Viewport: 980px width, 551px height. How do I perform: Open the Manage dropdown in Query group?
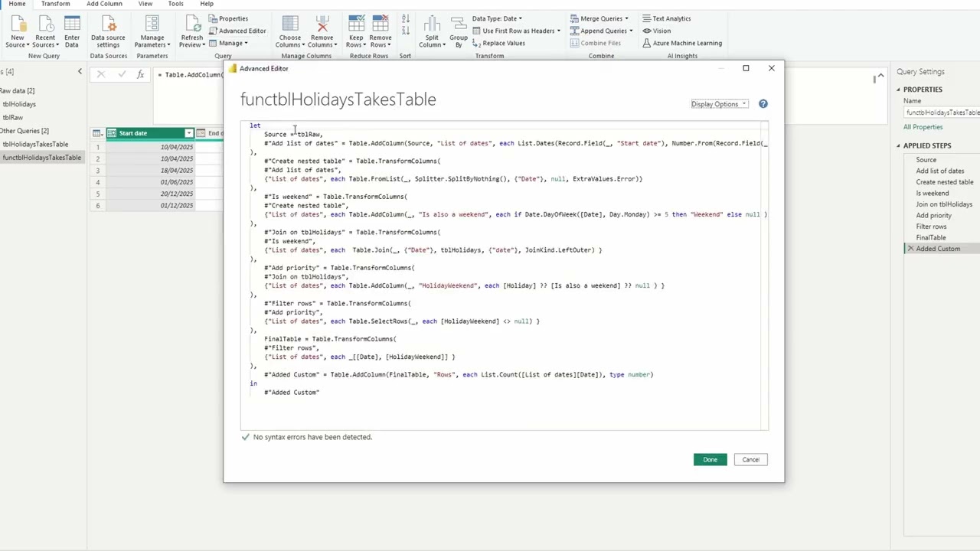(x=228, y=43)
